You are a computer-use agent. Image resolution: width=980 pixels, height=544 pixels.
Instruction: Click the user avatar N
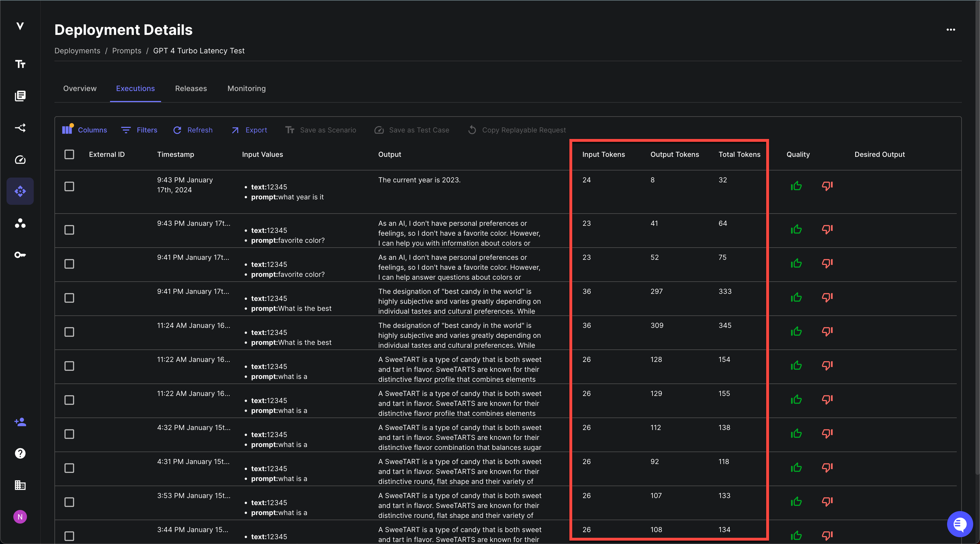point(20,516)
